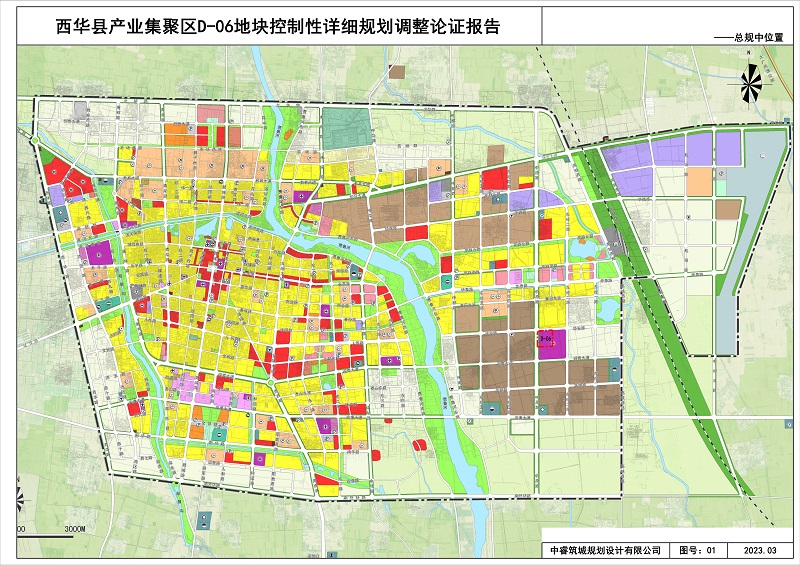The width and height of the screenshot is (800, 565).
Task: Click the 3000M scale bar label
Action: pyautogui.click(x=76, y=528)
